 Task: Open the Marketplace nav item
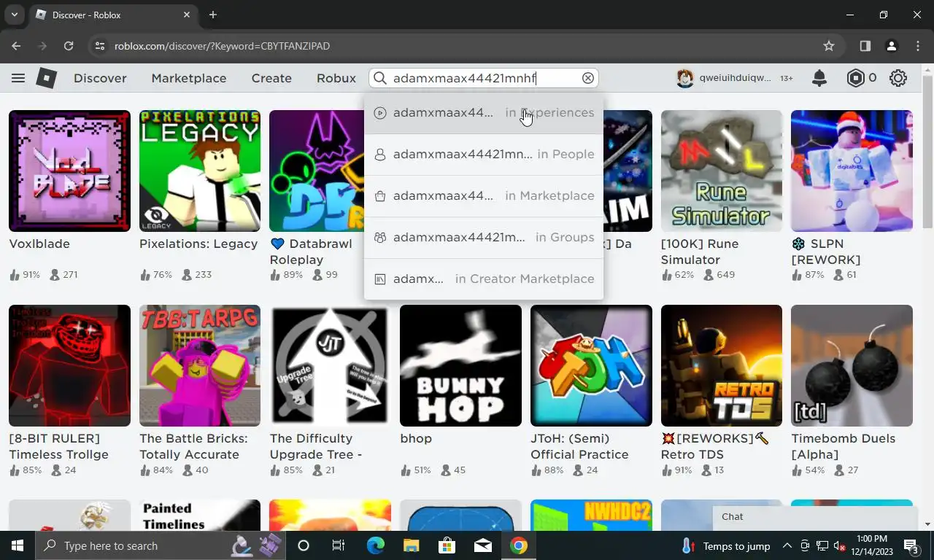point(189,78)
